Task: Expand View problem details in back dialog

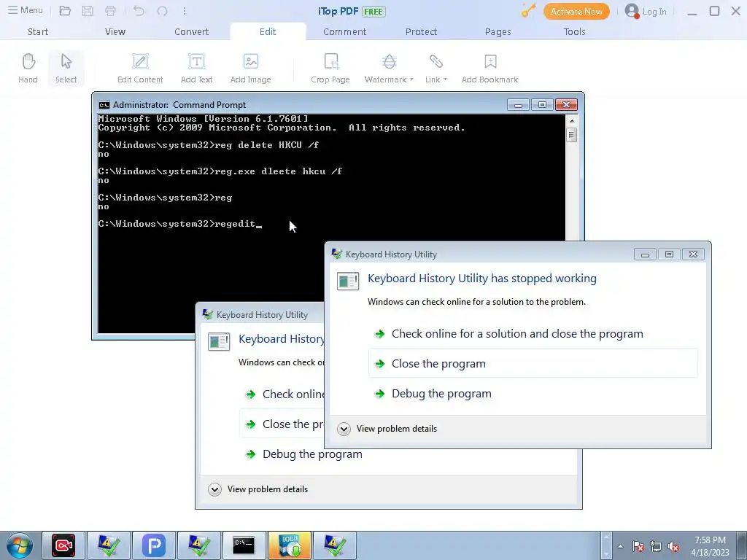Action: tap(258, 489)
